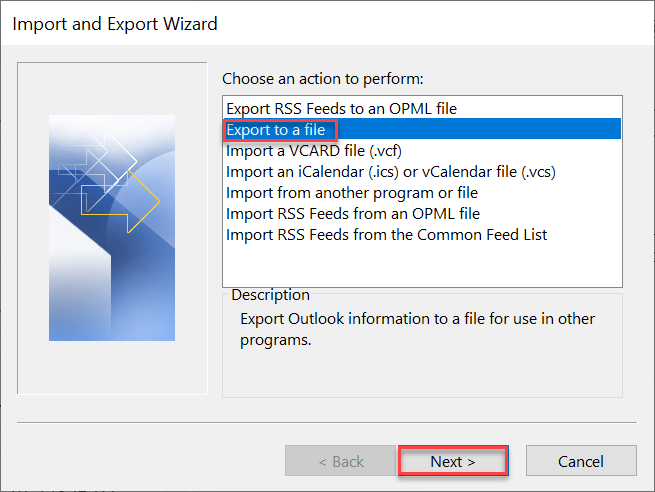Click the Description group heading
The height and width of the screenshot is (492, 655).
(x=270, y=295)
